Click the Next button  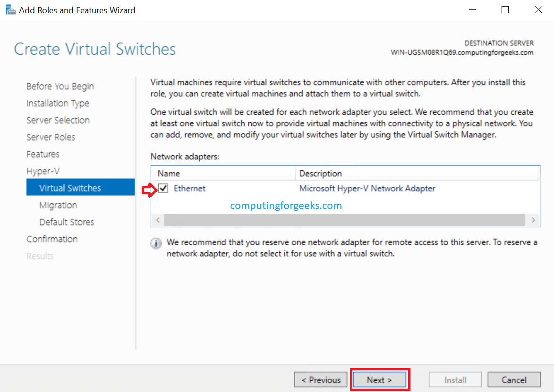379,380
